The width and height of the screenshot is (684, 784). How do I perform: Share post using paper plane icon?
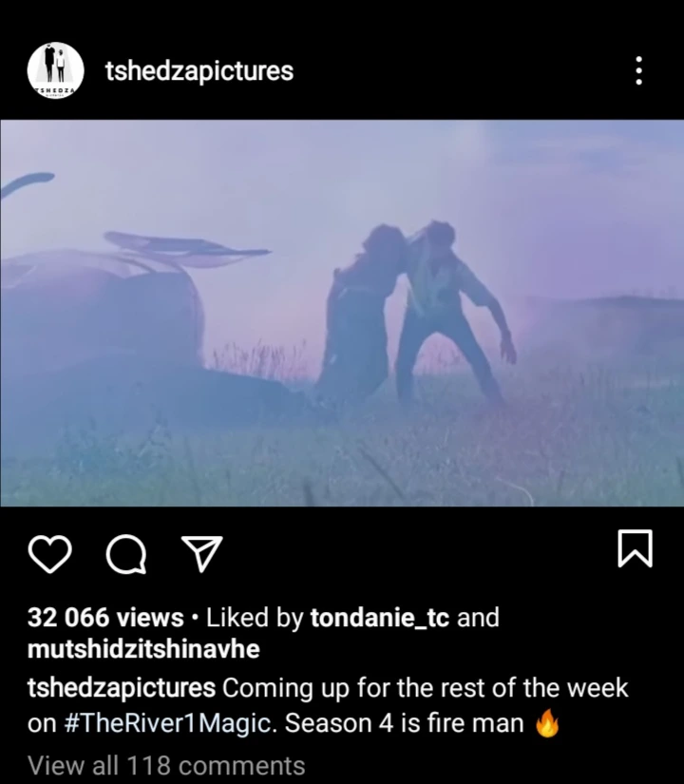point(202,553)
